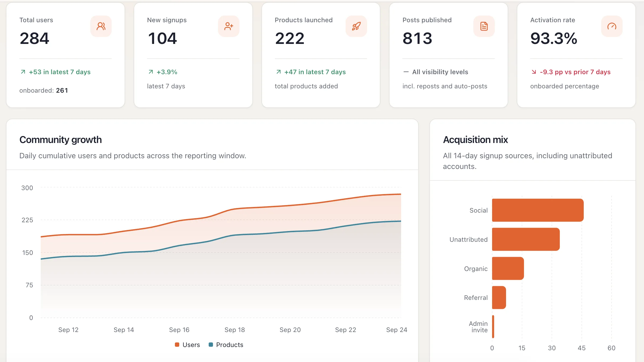Click the 222 products launched value
The image size is (644, 362).
tap(290, 38)
